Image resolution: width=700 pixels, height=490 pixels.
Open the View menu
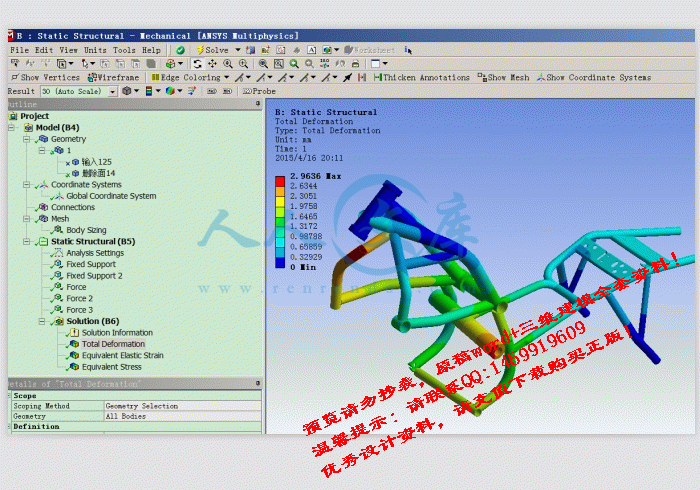tap(68, 50)
